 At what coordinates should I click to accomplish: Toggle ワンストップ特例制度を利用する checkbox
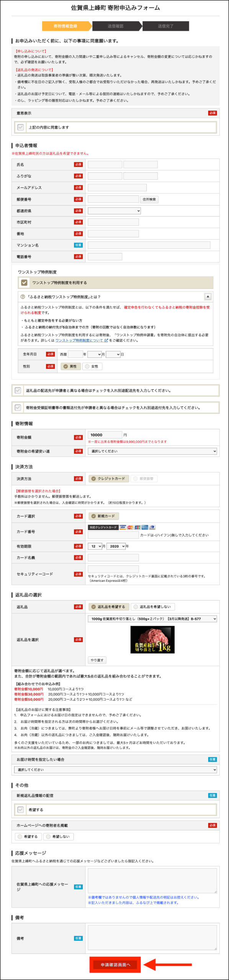pos(25,283)
